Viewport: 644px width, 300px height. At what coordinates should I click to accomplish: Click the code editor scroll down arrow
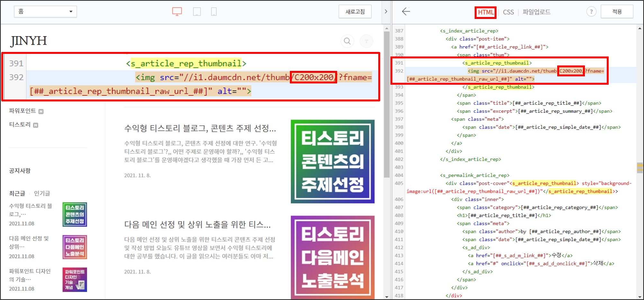640,297
